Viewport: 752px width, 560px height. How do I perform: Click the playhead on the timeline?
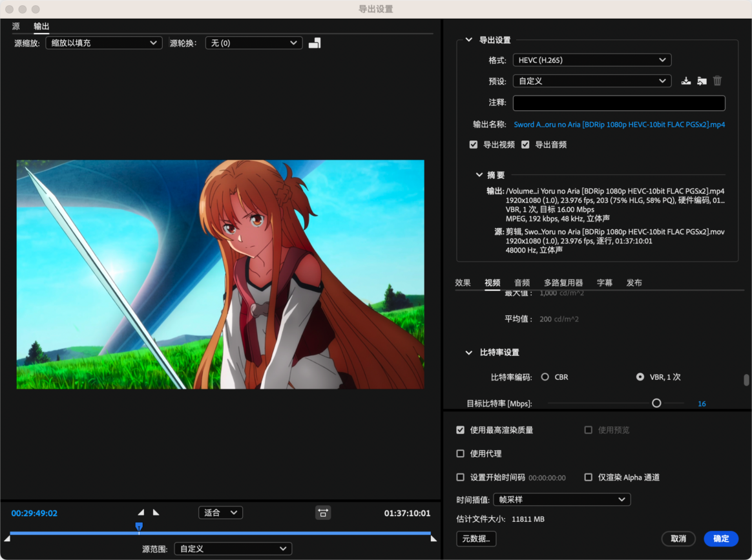coord(139,527)
